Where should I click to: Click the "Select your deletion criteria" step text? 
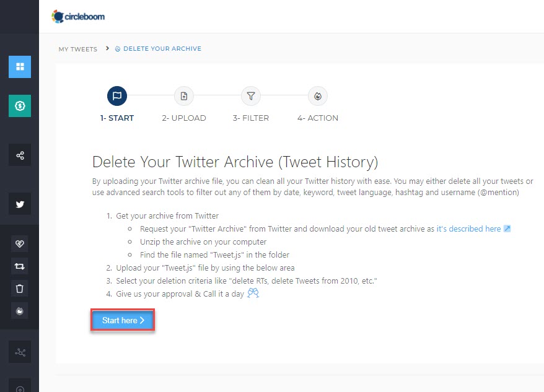click(x=247, y=281)
